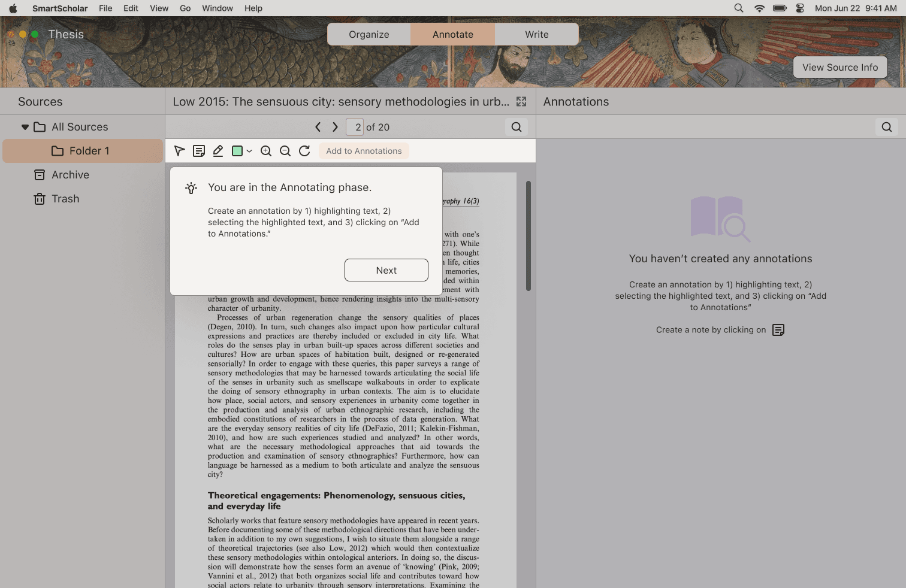Zoom out of the document
This screenshot has width=906, height=588.
(x=285, y=151)
